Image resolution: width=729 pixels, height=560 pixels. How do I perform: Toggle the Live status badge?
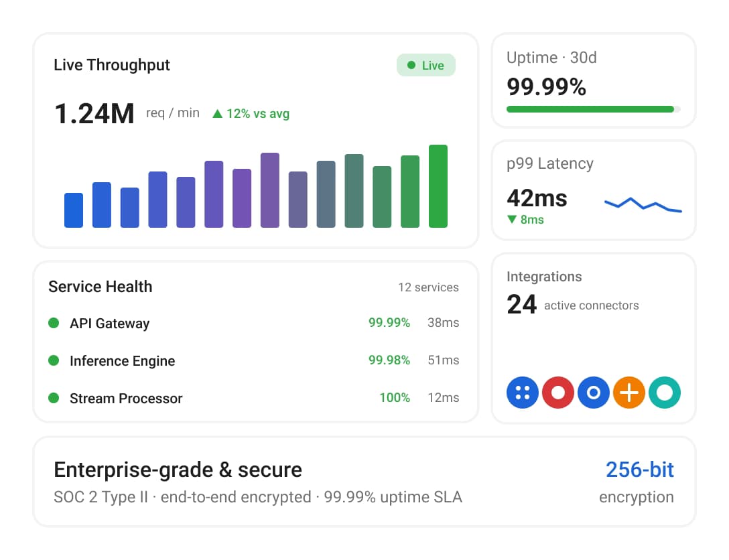click(x=426, y=65)
